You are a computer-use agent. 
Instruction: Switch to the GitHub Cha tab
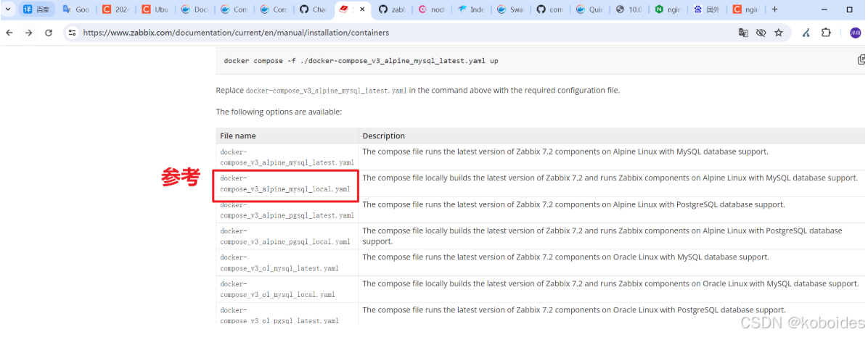[314, 9]
